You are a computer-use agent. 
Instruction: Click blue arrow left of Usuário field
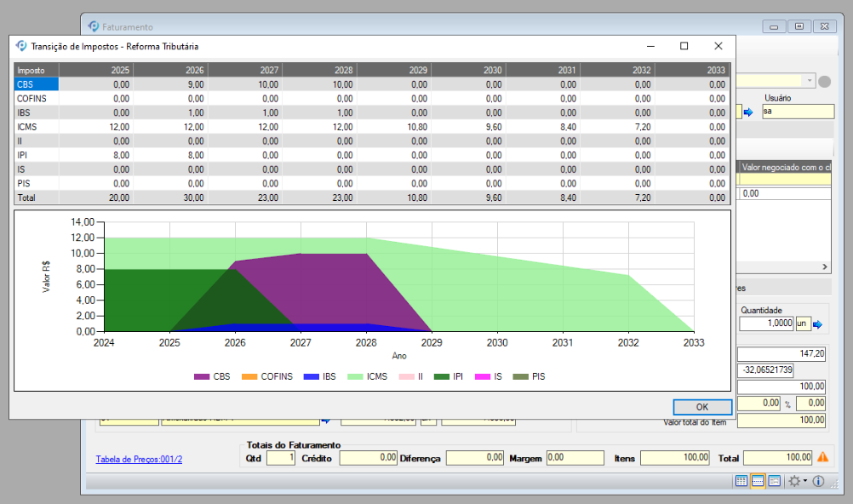click(x=748, y=112)
